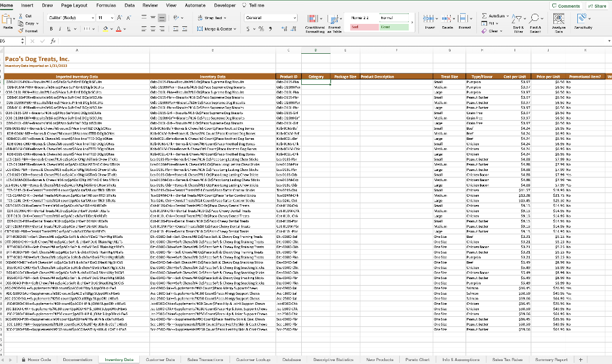Open the number format dropdown showing General
This screenshot has width=612, height=364.
(271, 17)
